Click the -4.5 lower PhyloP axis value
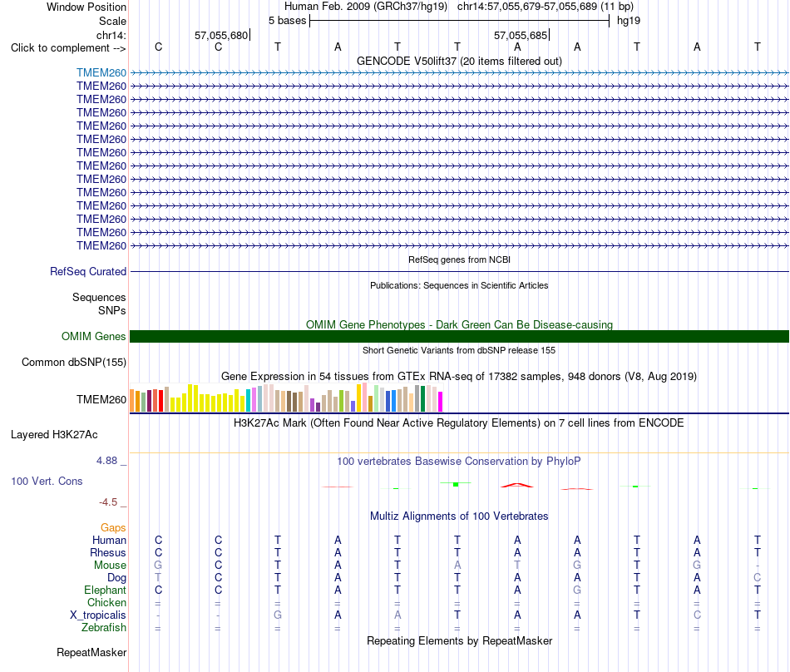The image size is (790, 672). pos(108,502)
